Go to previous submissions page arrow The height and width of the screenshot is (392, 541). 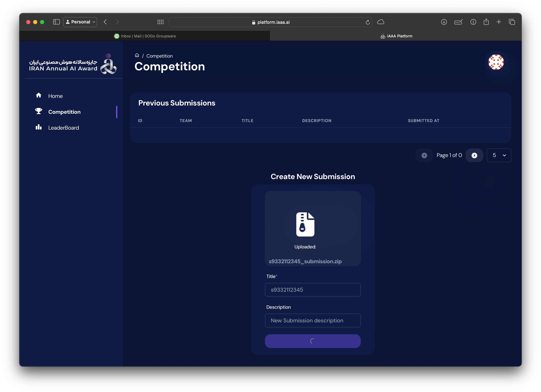coord(424,155)
